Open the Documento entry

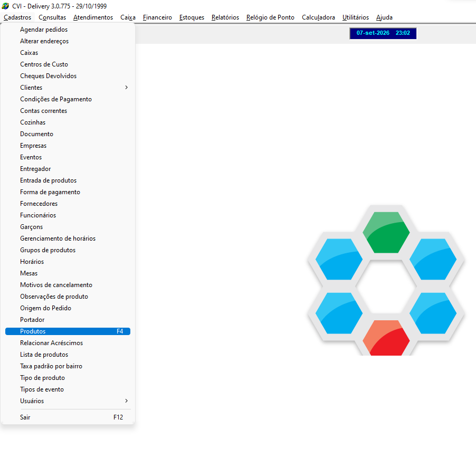point(68,134)
